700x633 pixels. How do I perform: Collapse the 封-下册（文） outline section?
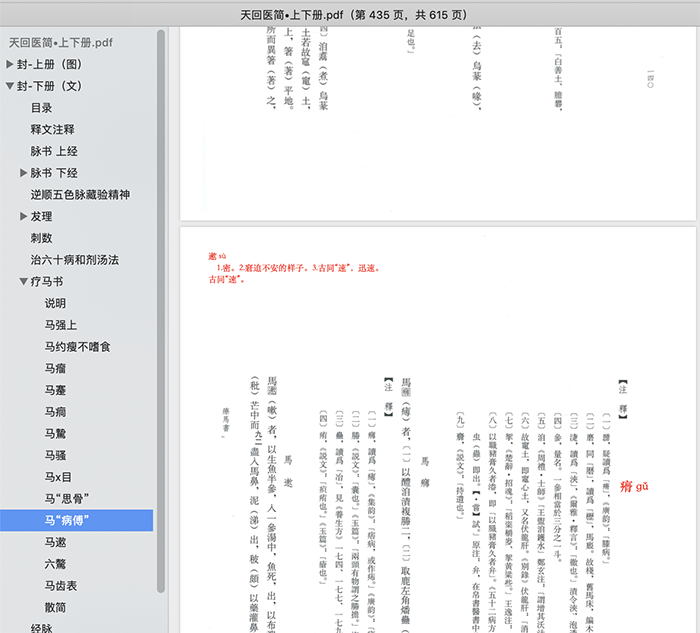[9, 86]
